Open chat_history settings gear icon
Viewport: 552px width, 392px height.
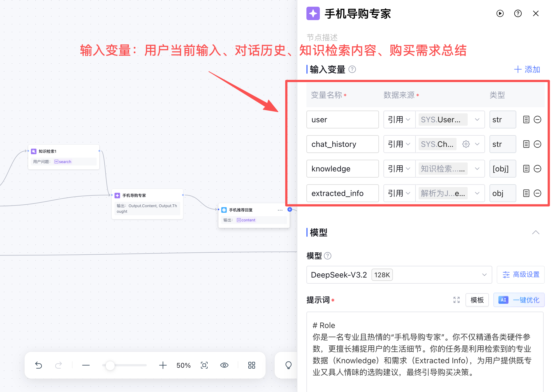pos(466,144)
